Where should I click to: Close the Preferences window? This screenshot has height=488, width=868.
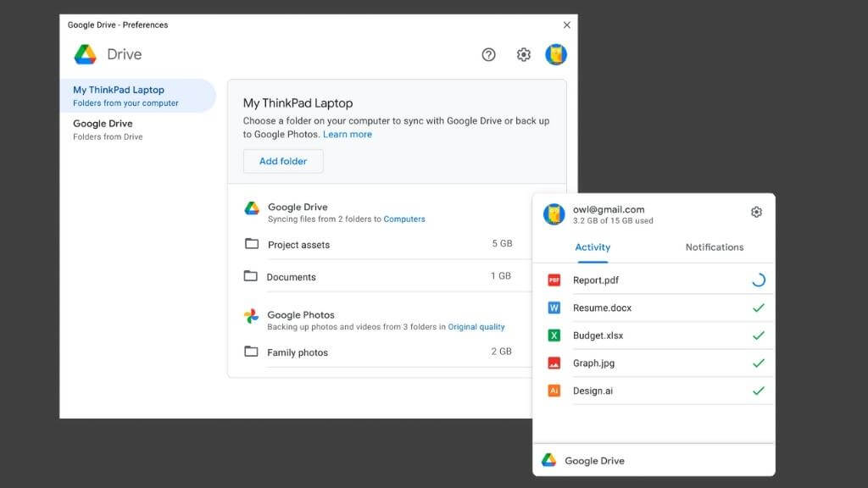tap(566, 25)
